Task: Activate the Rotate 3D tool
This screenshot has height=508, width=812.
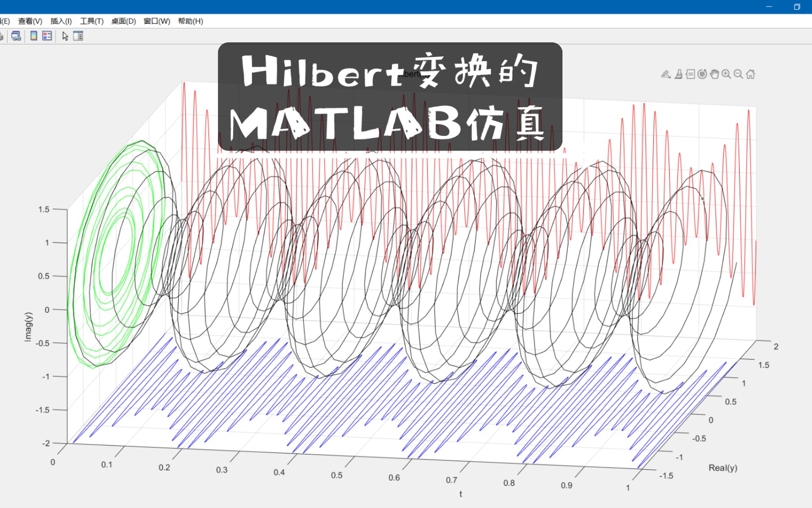Action: (x=702, y=74)
